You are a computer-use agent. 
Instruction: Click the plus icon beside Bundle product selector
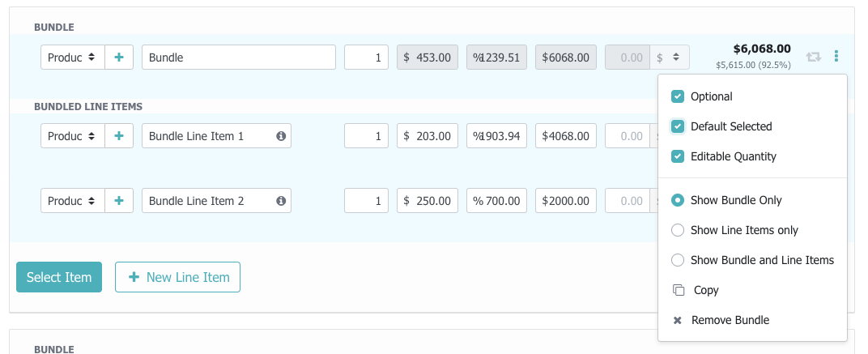coord(119,58)
